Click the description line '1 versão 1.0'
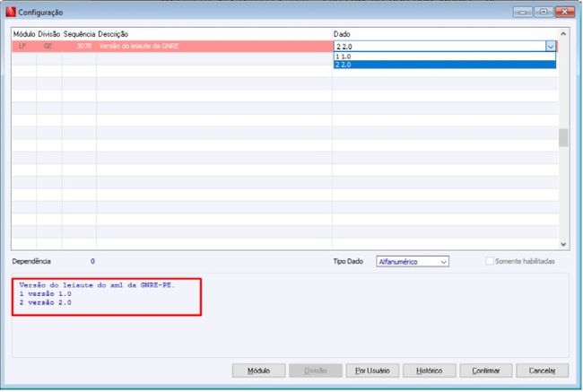 (46, 294)
